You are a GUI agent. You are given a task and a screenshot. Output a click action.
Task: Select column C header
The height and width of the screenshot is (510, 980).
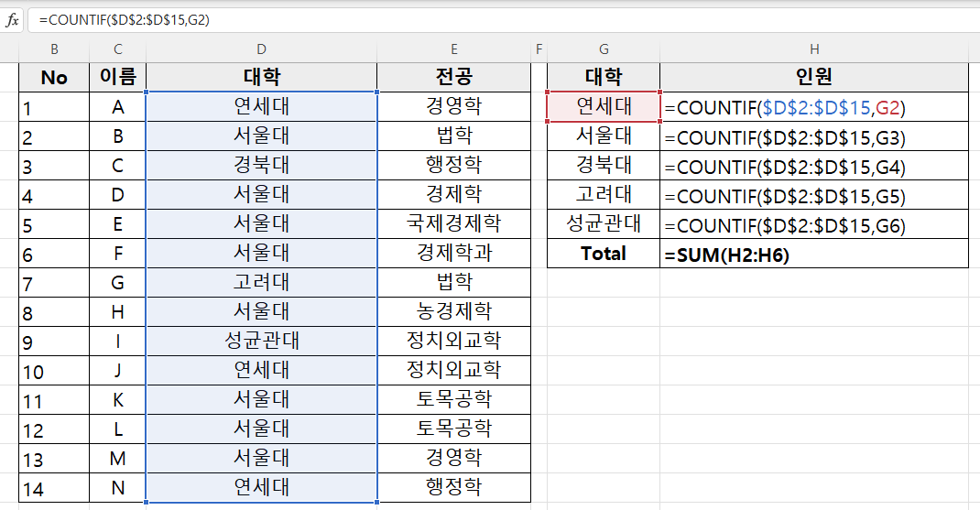click(117, 49)
